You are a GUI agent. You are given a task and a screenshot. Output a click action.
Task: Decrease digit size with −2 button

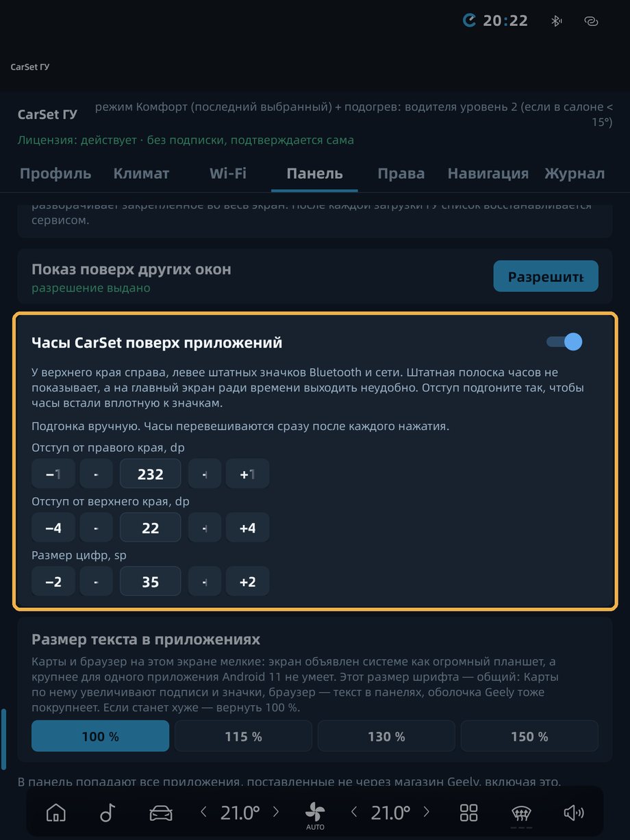53,582
